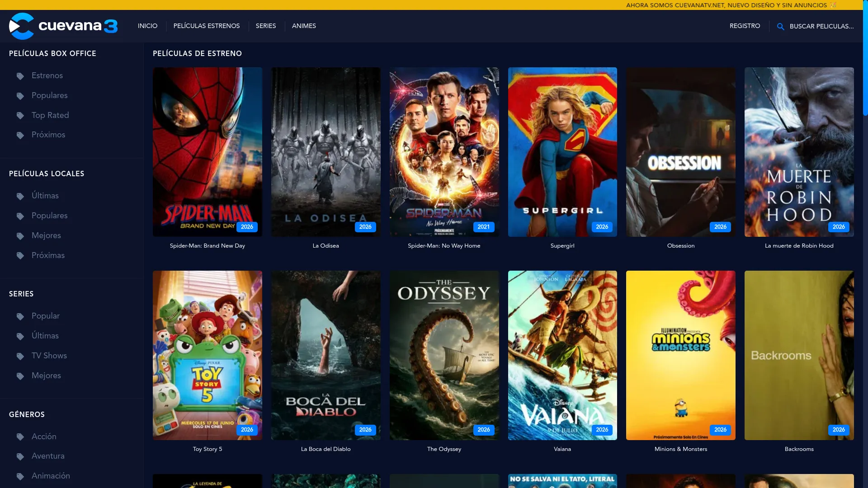Click the Supergirl title text
This screenshot has width=868, height=488.
[562, 246]
